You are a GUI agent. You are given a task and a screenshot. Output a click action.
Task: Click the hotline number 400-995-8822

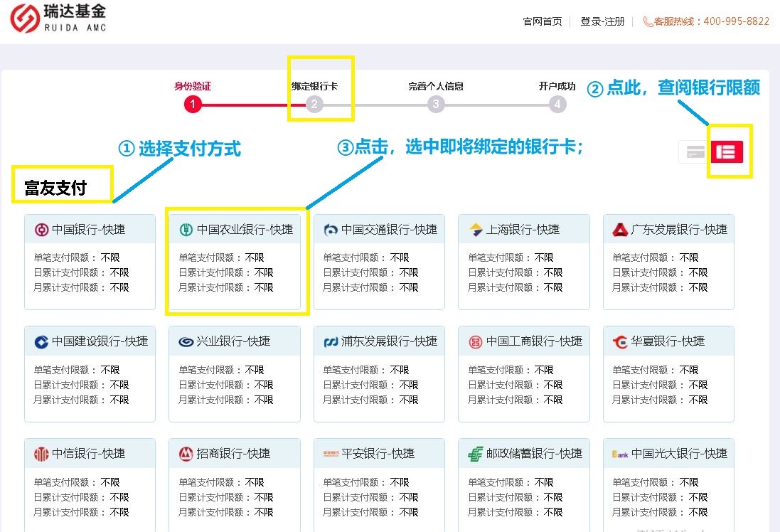pos(736,21)
